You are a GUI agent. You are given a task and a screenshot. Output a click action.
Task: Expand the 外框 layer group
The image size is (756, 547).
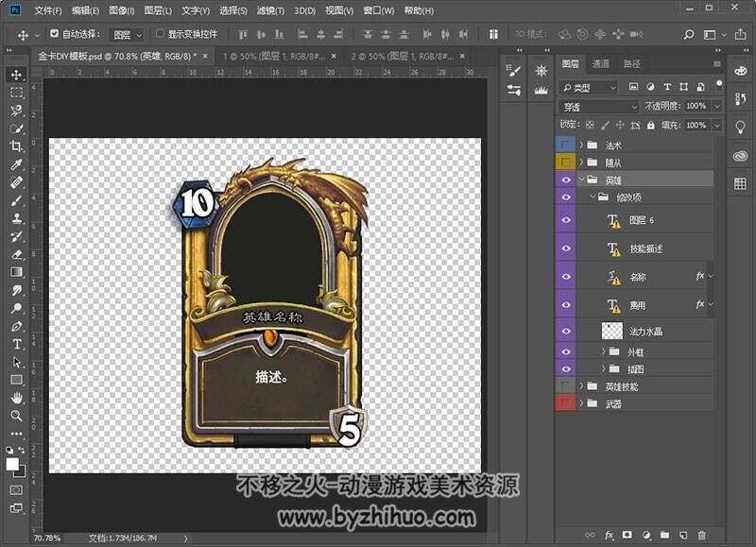[603, 351]
